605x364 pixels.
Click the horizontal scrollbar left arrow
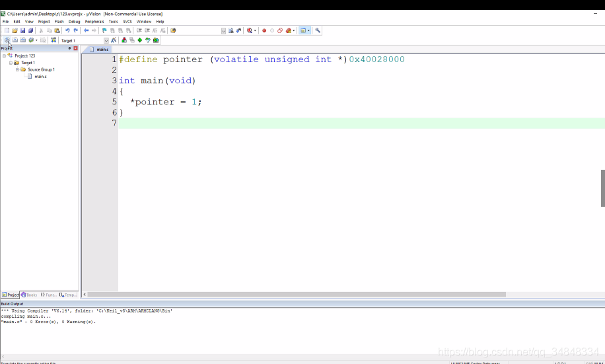tap(85, 295)
